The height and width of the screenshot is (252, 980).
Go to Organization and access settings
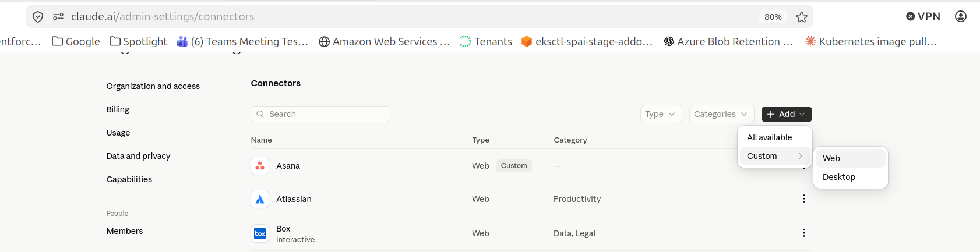(153, 86)
